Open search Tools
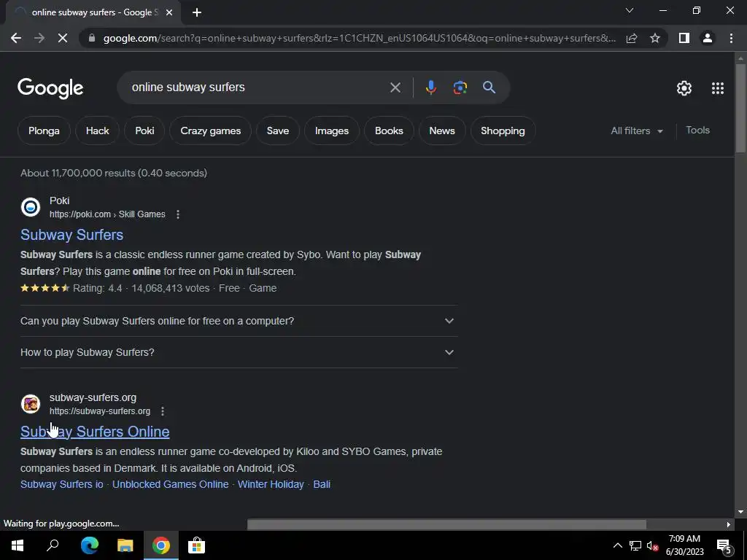Screen dimensions: 747x560 click(x=697, y=130)
